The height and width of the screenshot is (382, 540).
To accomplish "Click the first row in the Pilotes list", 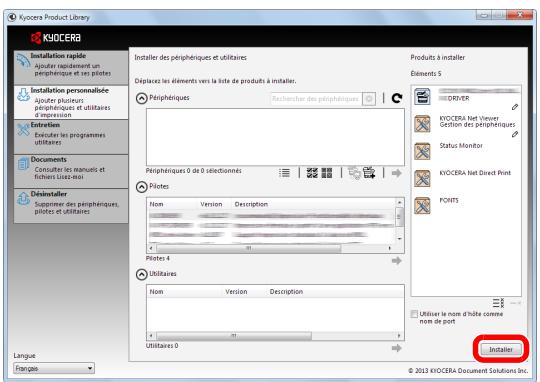I will 271,216.
